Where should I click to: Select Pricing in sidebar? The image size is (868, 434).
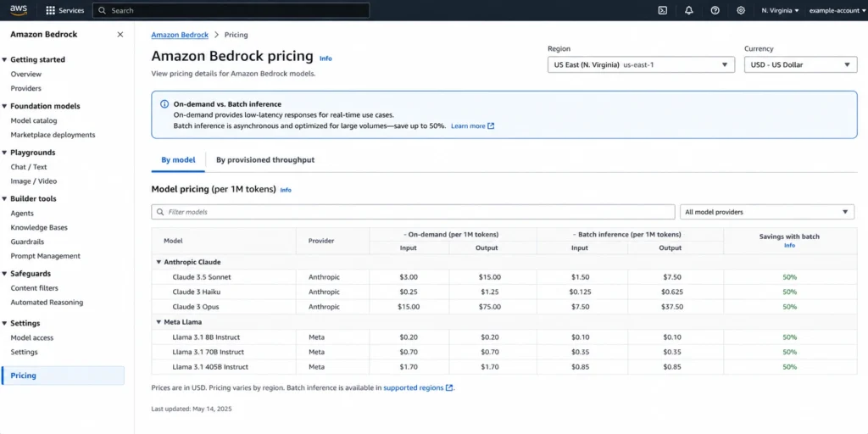coord(63,376)
